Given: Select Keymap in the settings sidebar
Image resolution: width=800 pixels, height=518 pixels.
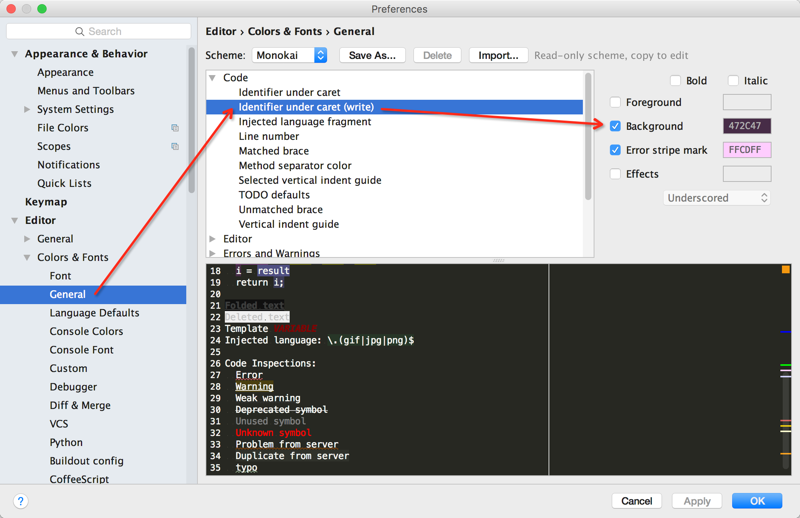Looking at the screenshot, I should click(x=46, y=202).
